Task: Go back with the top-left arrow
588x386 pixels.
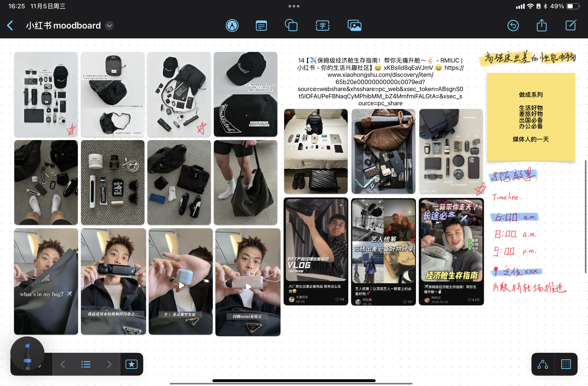Action: 10,26
